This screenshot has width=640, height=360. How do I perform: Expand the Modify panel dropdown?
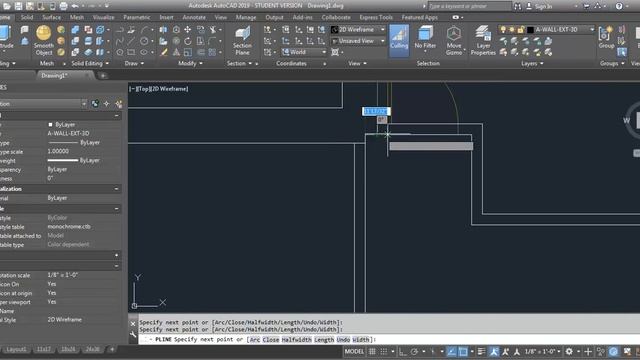pyautogui.click(x=190, y=63)
